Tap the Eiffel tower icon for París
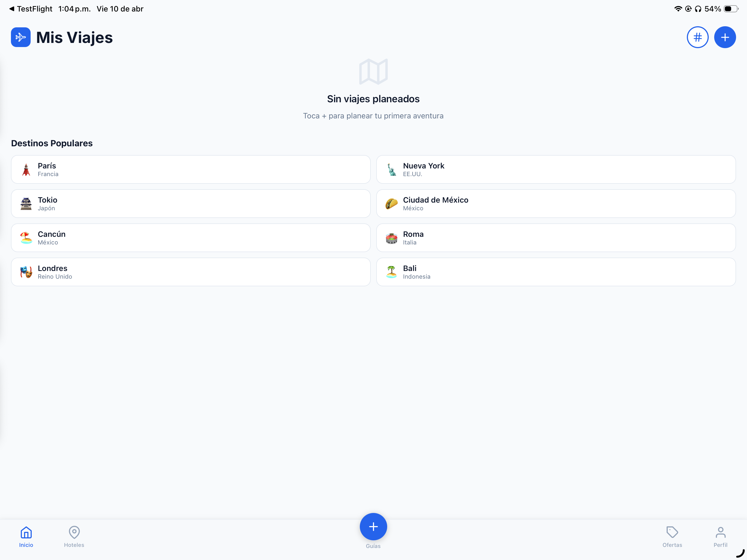 click(x=26, y=170)
